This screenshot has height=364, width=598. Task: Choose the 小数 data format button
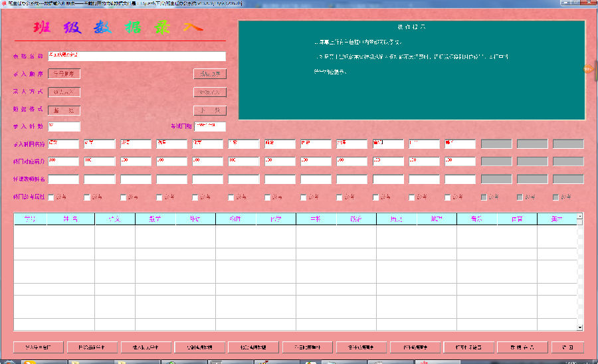tap(210, 110)
